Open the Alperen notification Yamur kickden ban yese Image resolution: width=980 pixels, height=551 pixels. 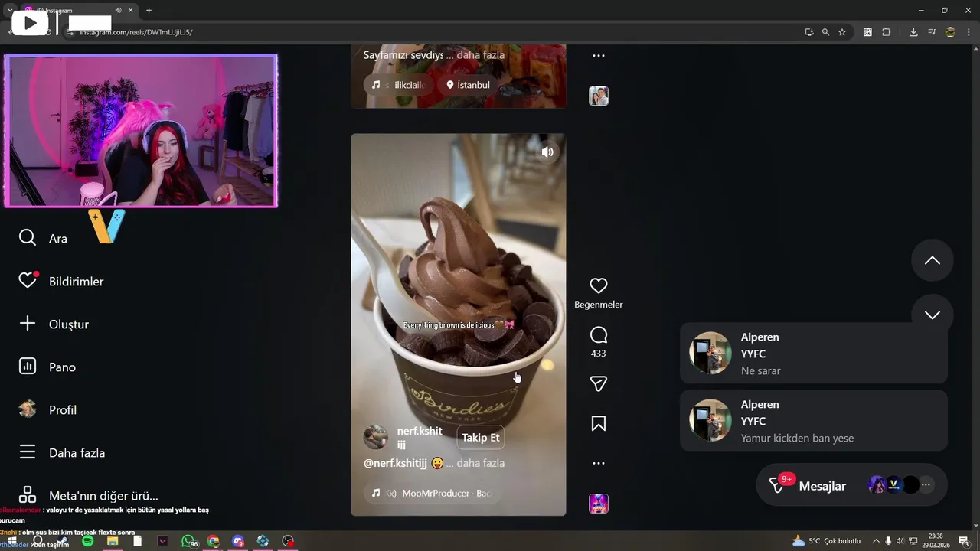[814, 420]
